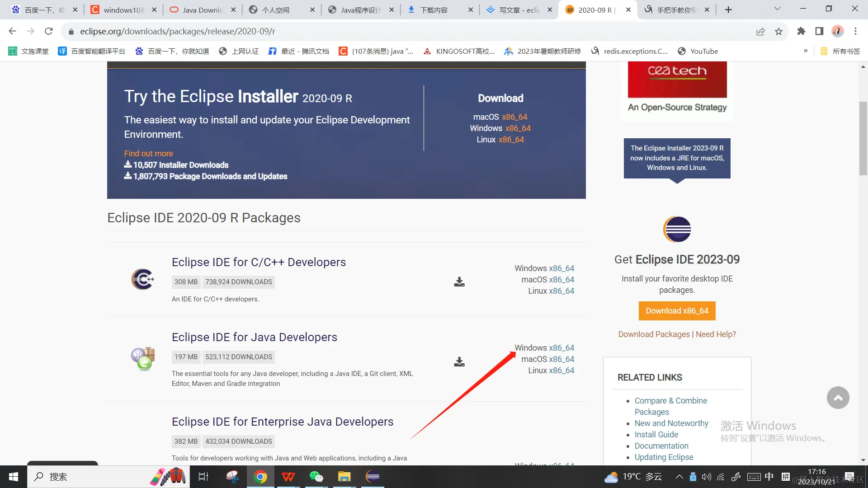
Task: Click the page vertical scrollbar thumb
Action: pos(863,138)
